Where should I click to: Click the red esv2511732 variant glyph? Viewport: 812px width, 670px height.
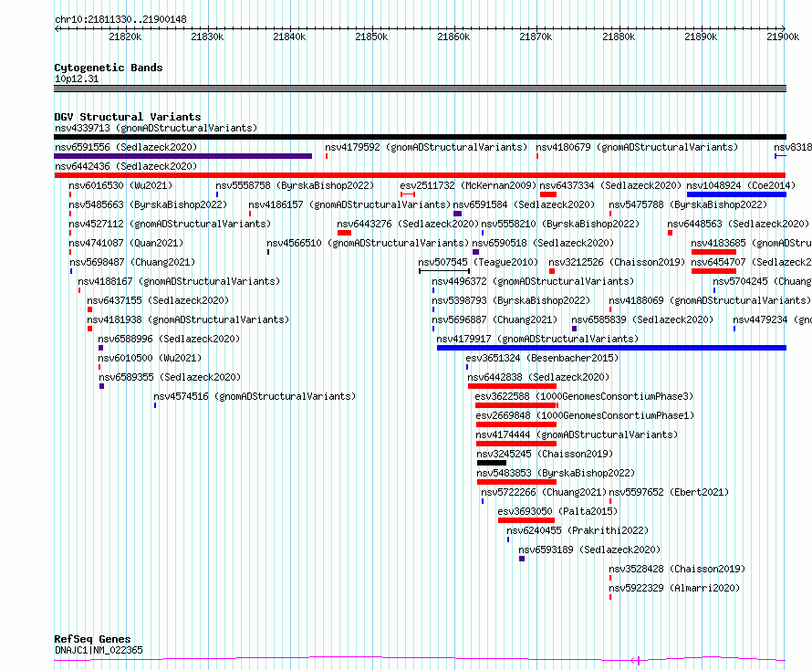click(408, 194)
